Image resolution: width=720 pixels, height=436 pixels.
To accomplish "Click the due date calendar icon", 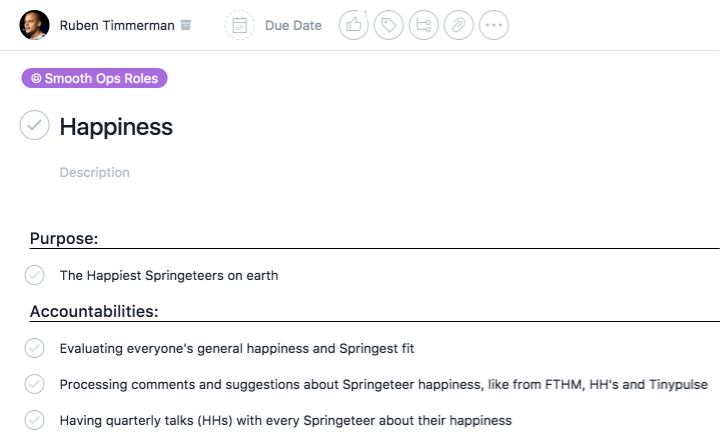I will click(239, 25).
